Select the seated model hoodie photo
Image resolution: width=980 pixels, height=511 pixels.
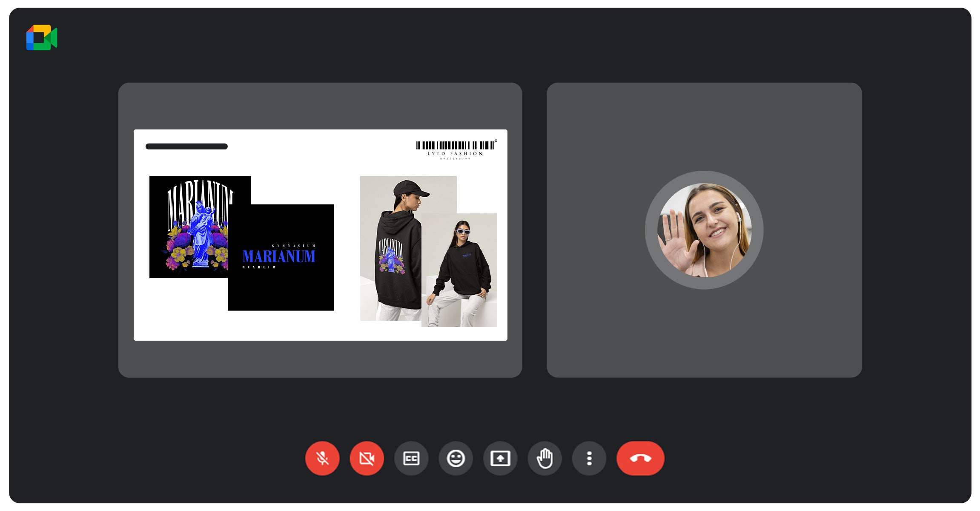tap(462, 273)
